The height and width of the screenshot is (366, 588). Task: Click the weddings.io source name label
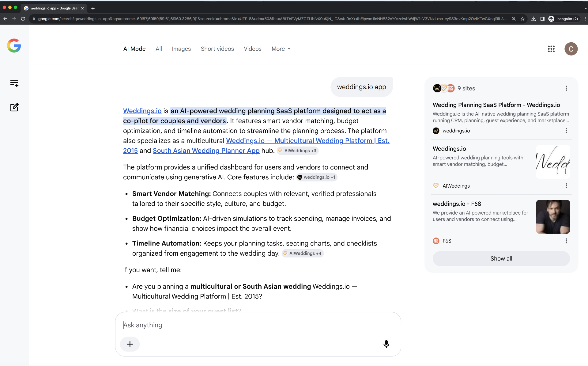tap(456, 131)
